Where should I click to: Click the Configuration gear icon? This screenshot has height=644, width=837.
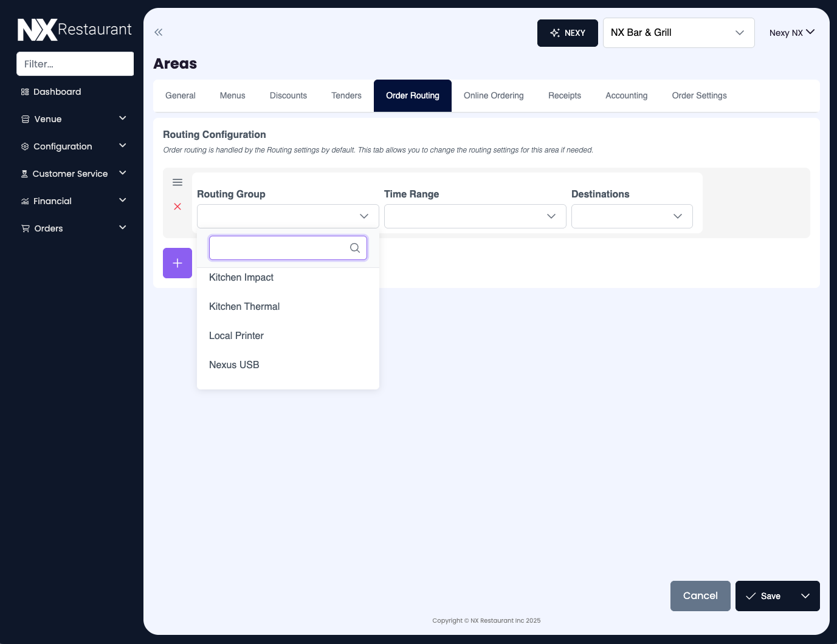(x=24, y=146)
